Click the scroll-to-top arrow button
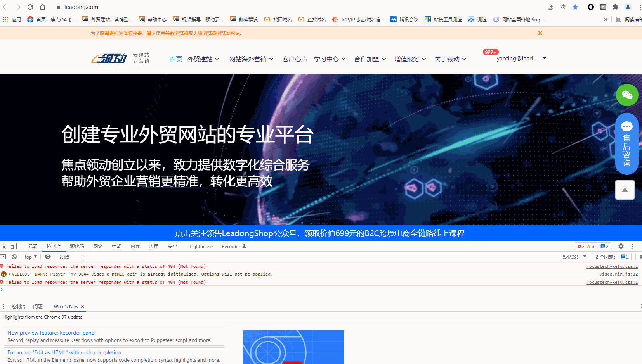This screenshot has width=642, height=364. pyautogui.click(x=625, y=190)
